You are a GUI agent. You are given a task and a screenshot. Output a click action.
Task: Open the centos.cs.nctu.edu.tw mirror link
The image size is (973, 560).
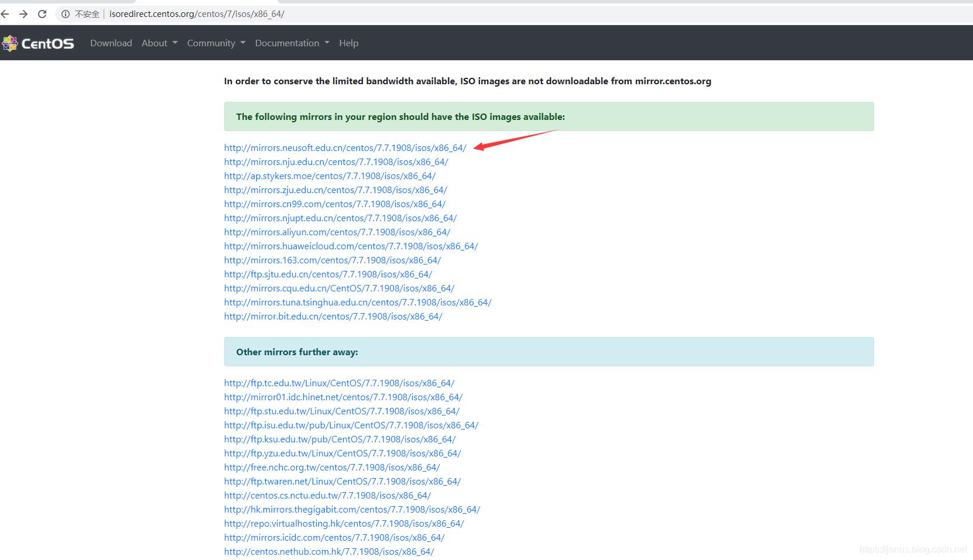328,496
